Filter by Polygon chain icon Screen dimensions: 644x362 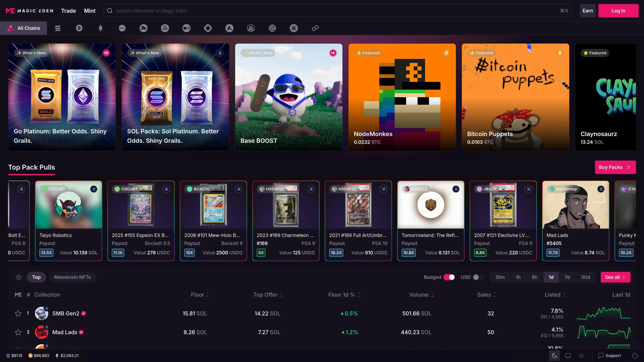pyautogui.click(x=315, y=28)
